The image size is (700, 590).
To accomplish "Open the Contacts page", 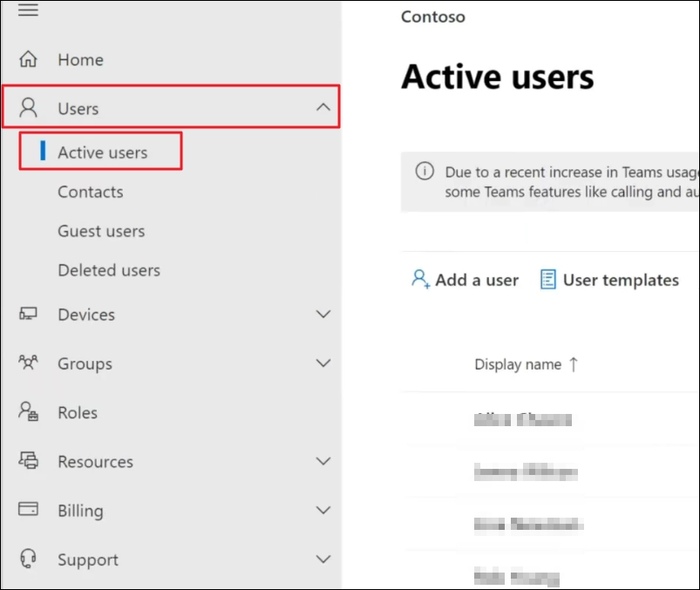I will [x=90, y=192].
